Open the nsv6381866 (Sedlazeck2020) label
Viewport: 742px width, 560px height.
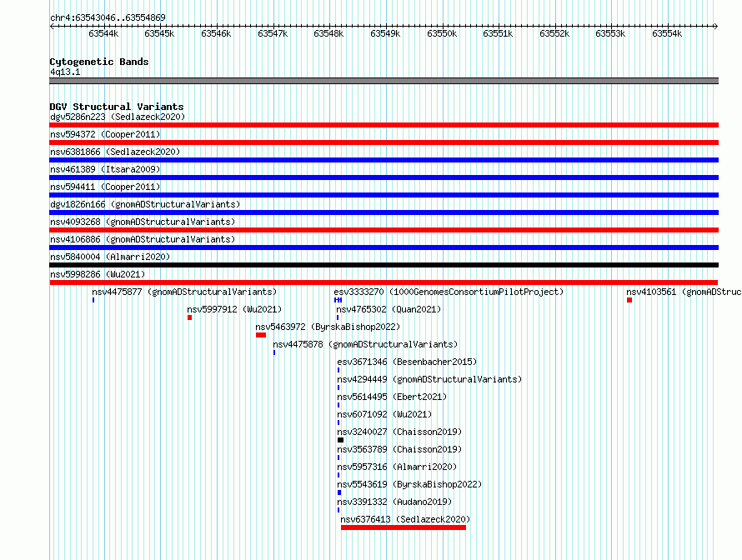pyautogui.click(x=115, y=152)
